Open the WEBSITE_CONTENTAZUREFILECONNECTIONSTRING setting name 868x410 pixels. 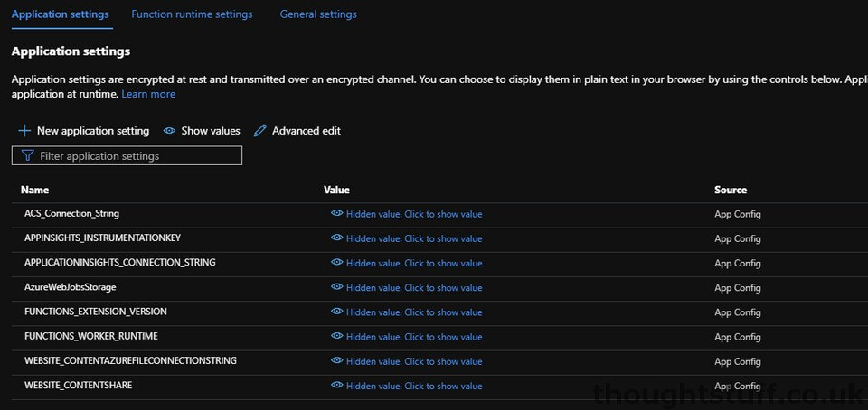click(130, 361)
